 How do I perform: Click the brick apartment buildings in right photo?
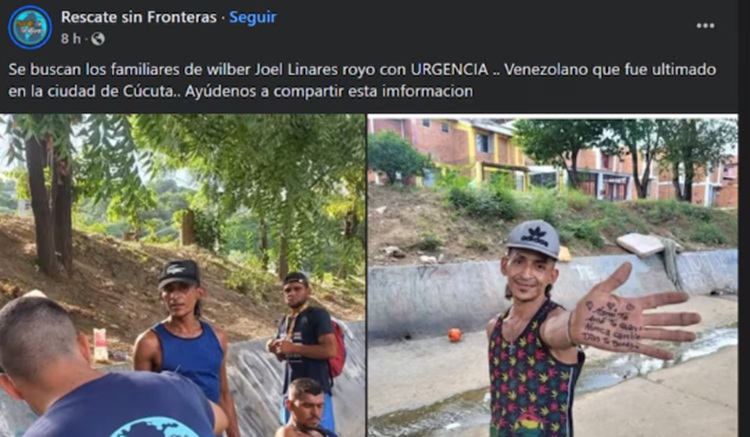click(x=552, y=160)
